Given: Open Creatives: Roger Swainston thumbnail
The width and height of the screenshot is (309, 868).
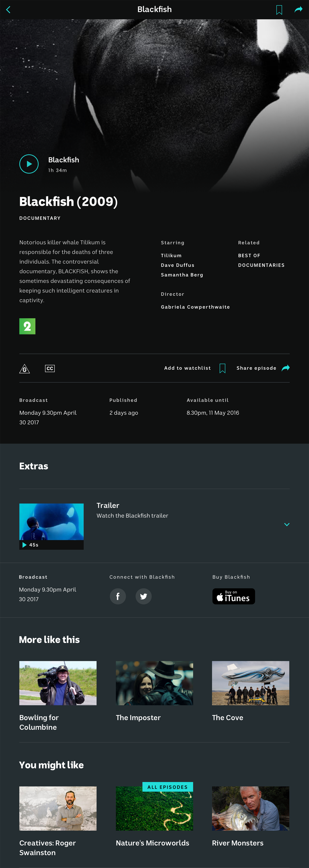Looking at the screenshot, I should pos(58,808).
